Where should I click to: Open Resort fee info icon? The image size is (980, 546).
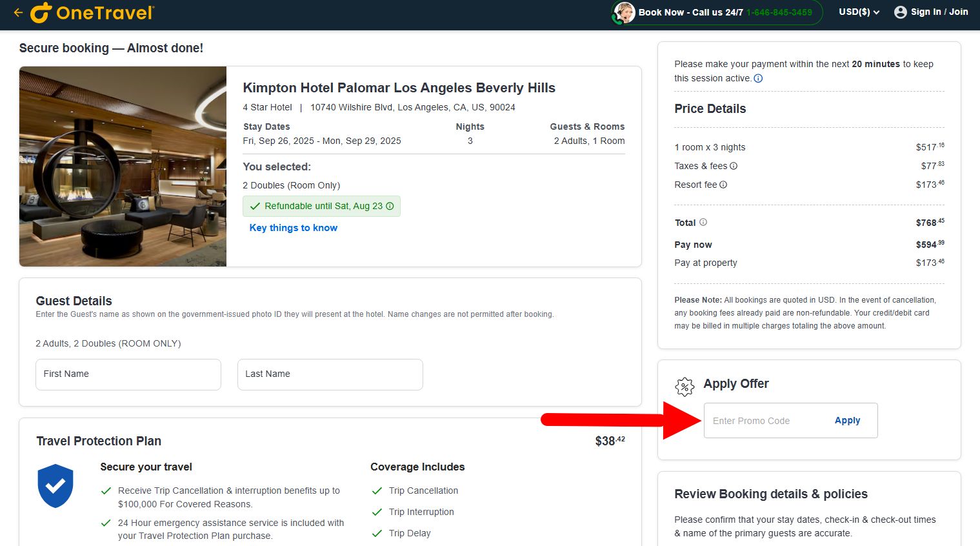[723, 185]
